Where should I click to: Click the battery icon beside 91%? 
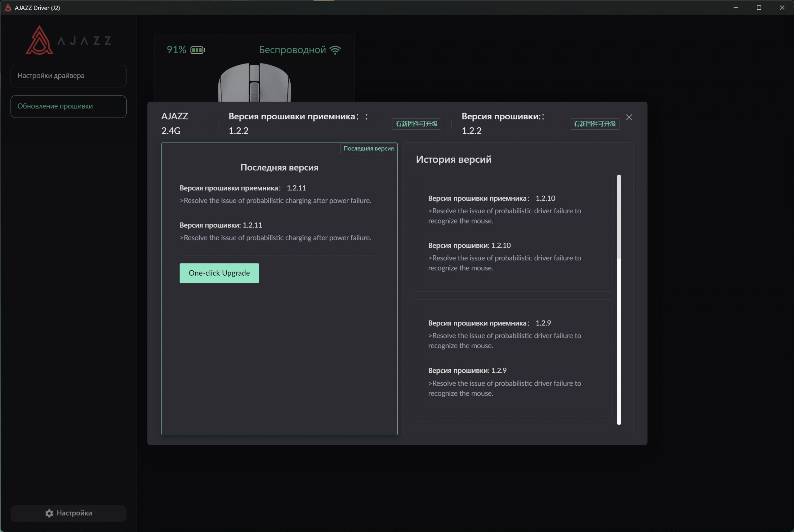point(198,50)
